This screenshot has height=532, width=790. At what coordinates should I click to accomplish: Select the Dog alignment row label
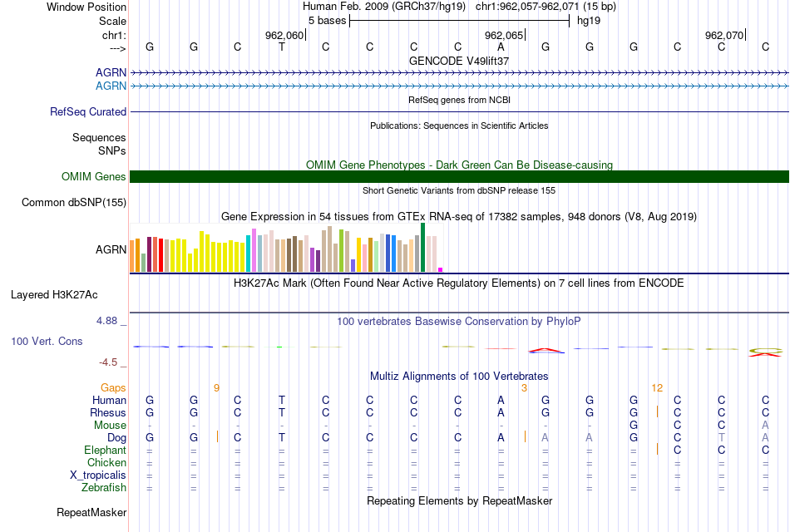tap(116, 438)
